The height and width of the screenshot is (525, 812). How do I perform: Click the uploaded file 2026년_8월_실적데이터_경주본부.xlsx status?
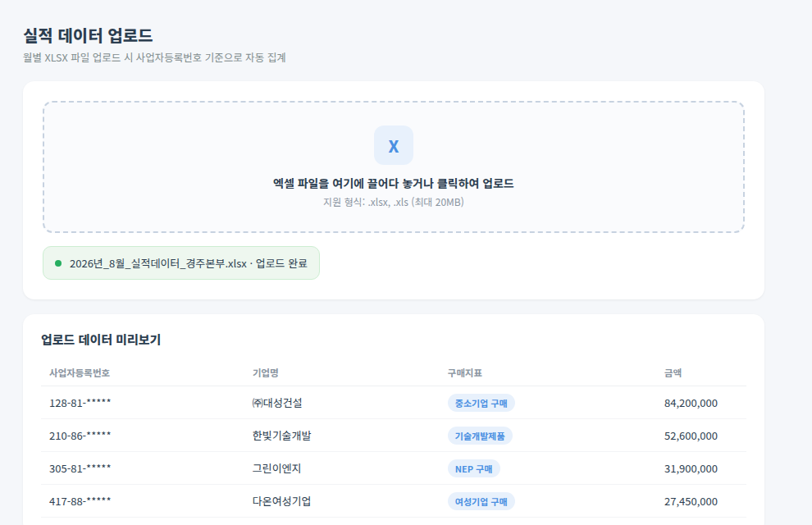[181, 263]
